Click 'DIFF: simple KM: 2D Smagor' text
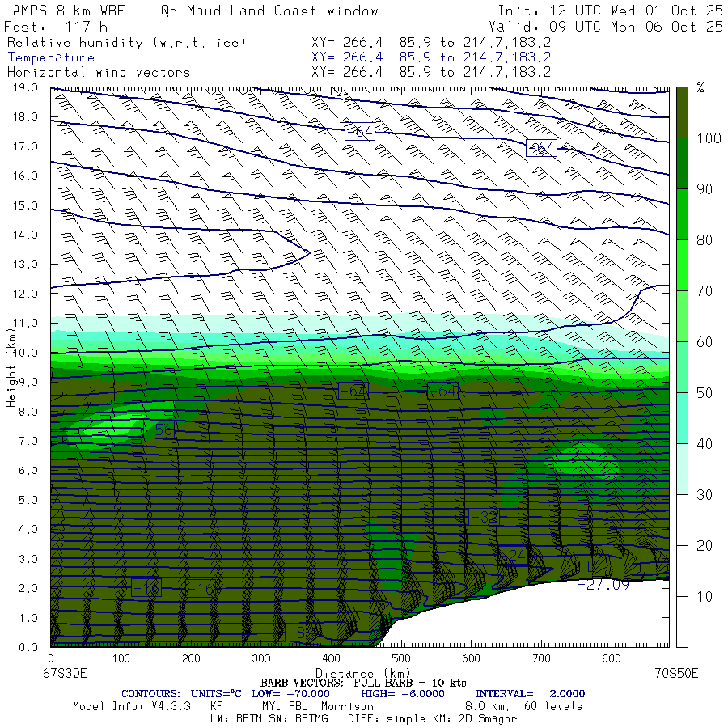Screen dimensions: 728x728 432,719
